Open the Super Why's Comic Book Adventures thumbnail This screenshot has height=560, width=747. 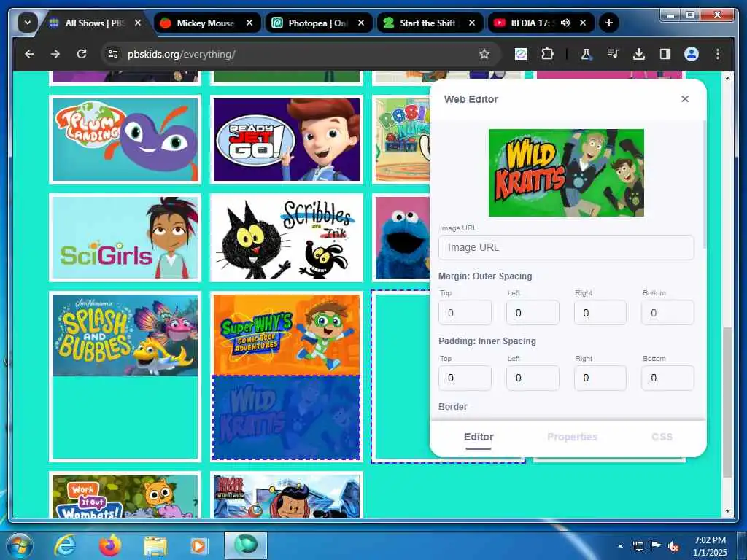286,335
